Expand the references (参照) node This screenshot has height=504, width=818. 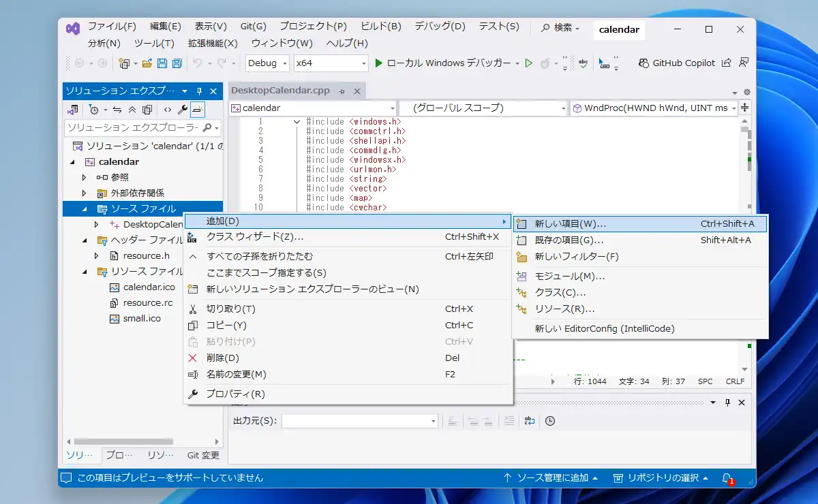point(84,177)
